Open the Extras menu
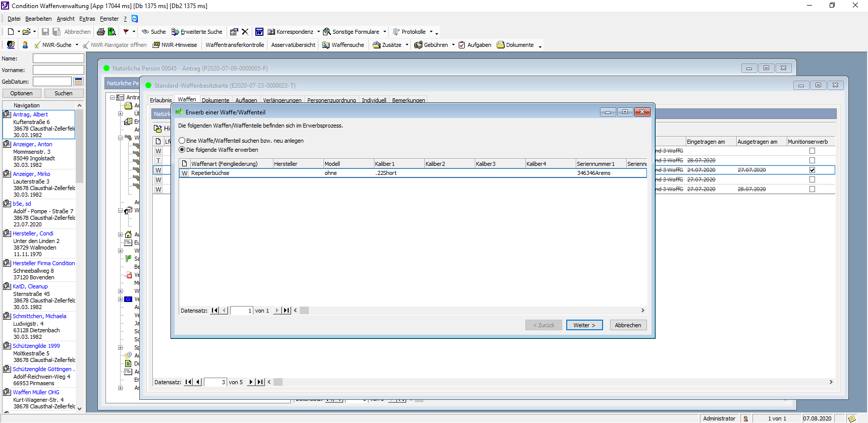Viewport: 868px width, 423px height. [87, 19]
